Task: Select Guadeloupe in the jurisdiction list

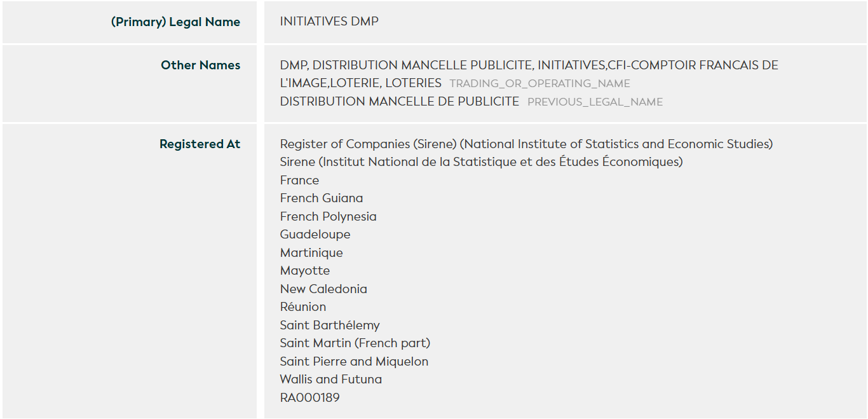Action: coord(315,234)
